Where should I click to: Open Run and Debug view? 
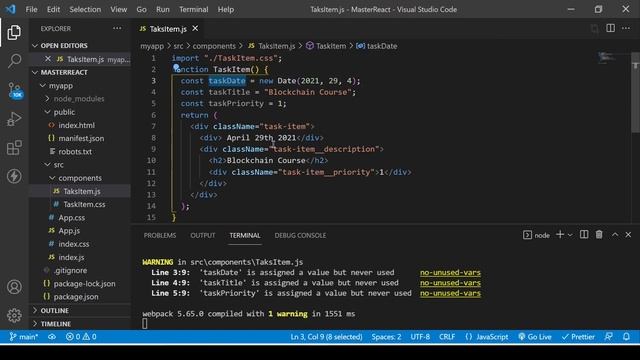tap(14, 119)
